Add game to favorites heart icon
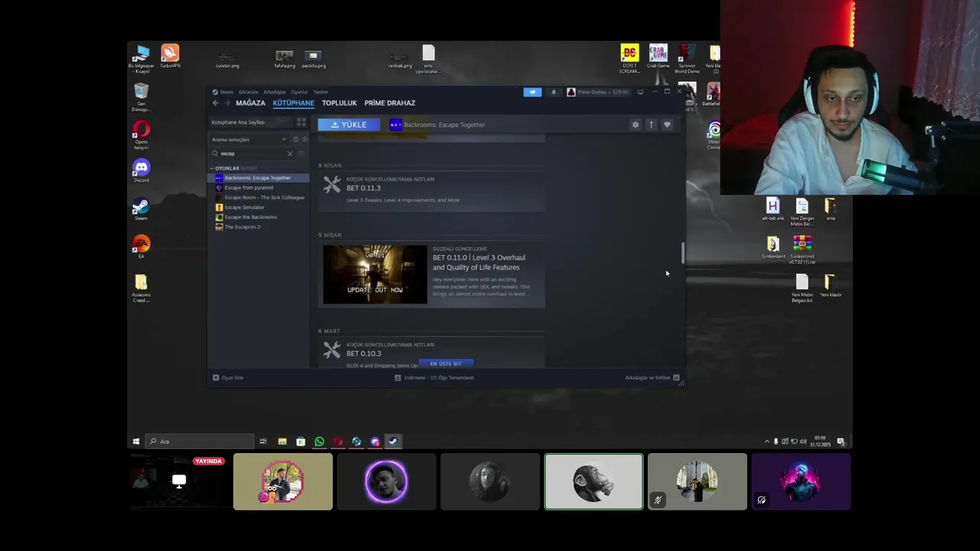Image resolution: width=980 pixels, height=551 pixels. (x=667, y=125)
